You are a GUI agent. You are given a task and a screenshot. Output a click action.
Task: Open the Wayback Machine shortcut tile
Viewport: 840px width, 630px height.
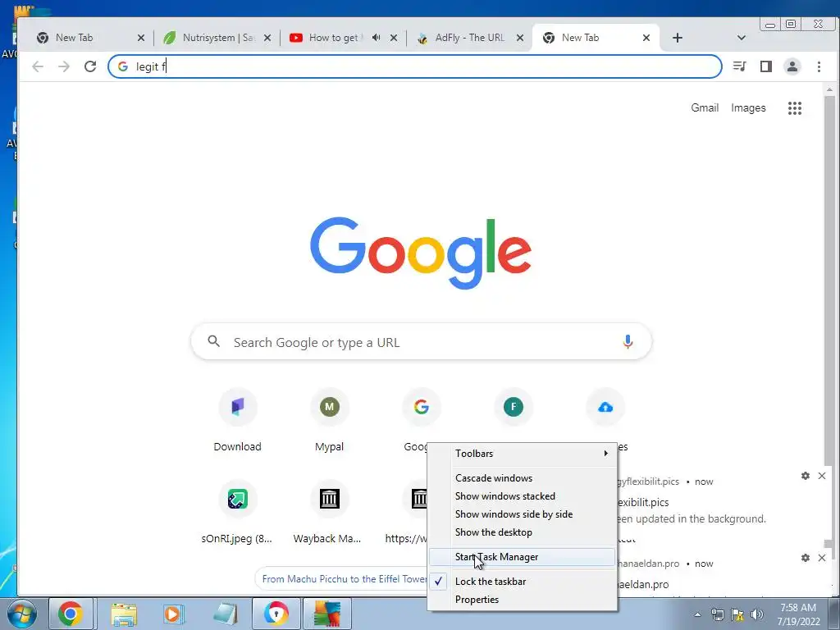coord(330,513)
